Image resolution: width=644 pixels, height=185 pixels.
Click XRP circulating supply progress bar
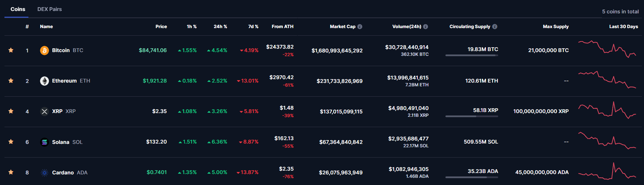click(x=472, y=116)
